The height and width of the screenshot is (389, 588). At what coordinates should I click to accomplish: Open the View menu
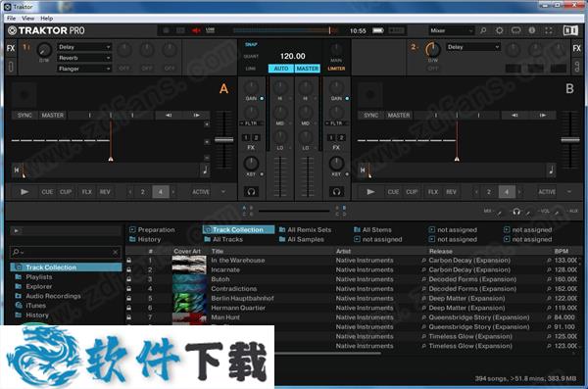(27, 18)
